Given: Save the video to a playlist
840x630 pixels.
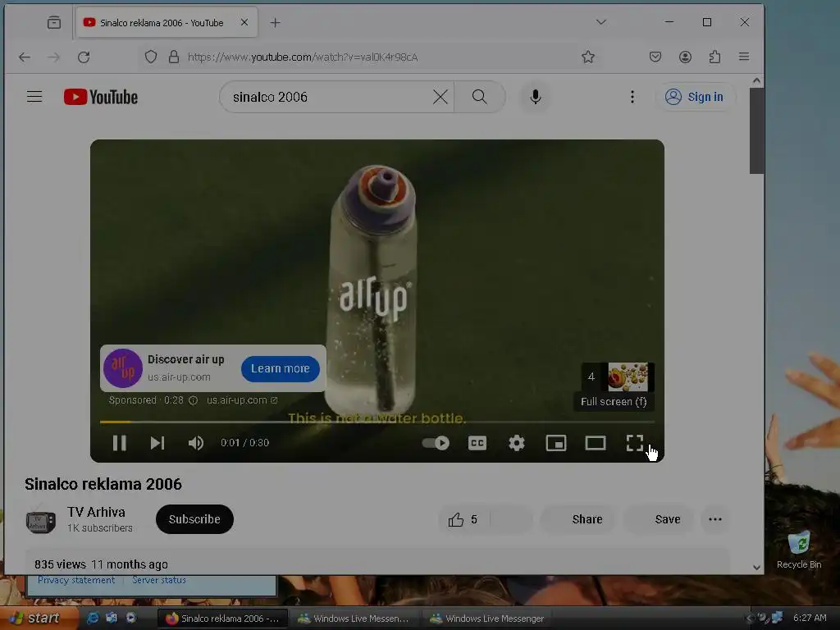Looking at the screenshot, I should pos(659,519).
